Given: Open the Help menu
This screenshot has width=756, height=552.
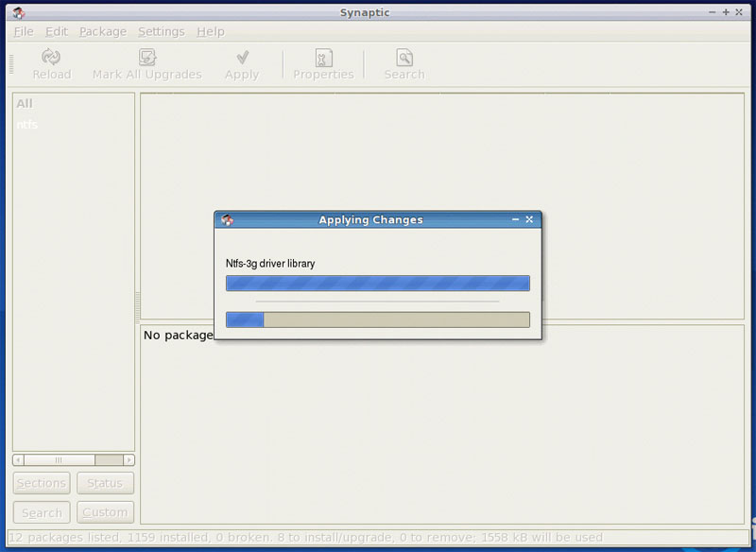Looking at the screenshot, I should [x=210, y=32].
